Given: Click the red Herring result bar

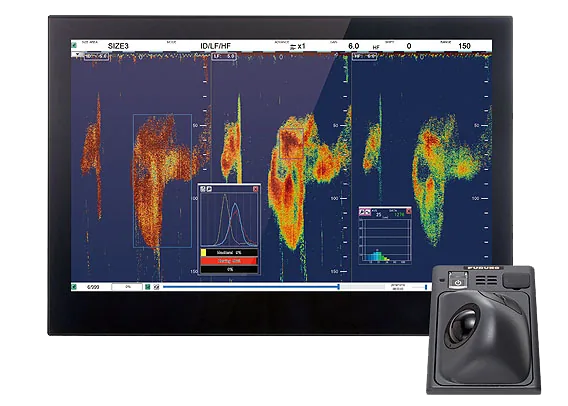Looking at the screenshot, I should [229, 261].
